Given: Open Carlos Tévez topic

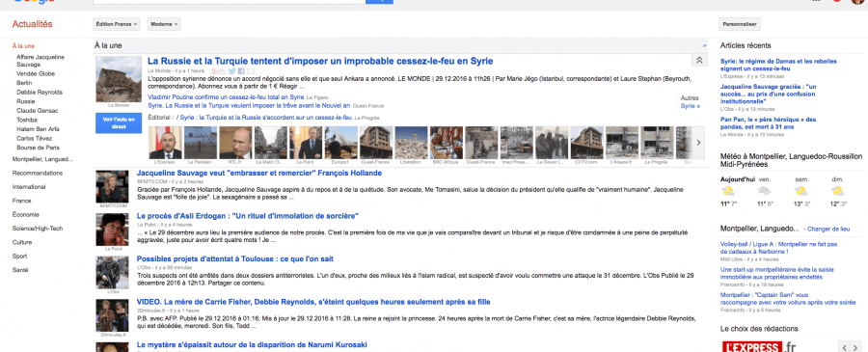Looking at the screenshot, I should coord(34,138).
